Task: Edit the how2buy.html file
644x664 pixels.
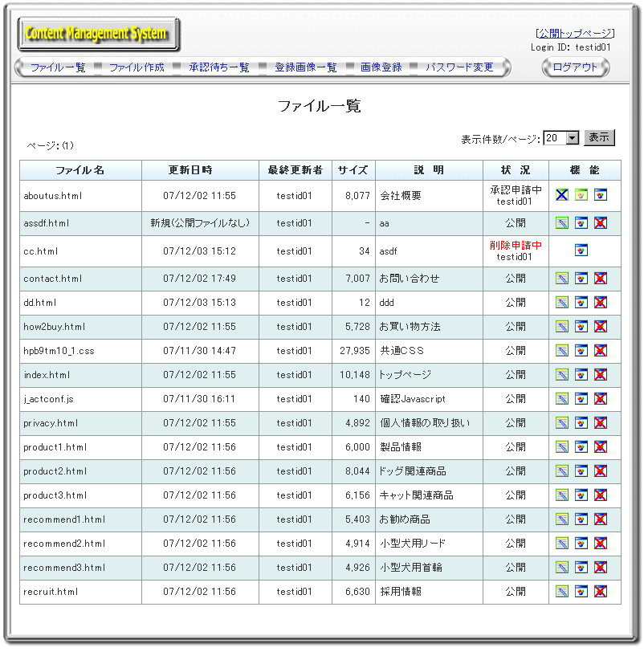Action: tap(562, 327)
